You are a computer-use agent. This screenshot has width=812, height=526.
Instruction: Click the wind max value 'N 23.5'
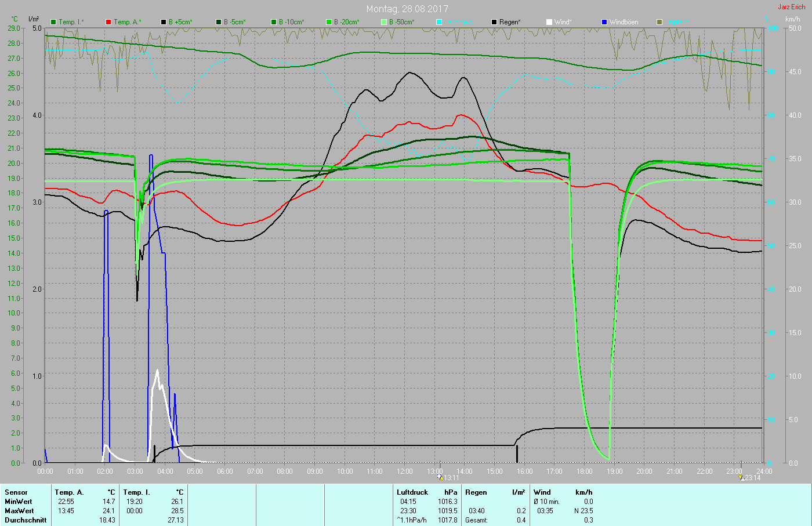pyautogui.click(x=583, y=511)
